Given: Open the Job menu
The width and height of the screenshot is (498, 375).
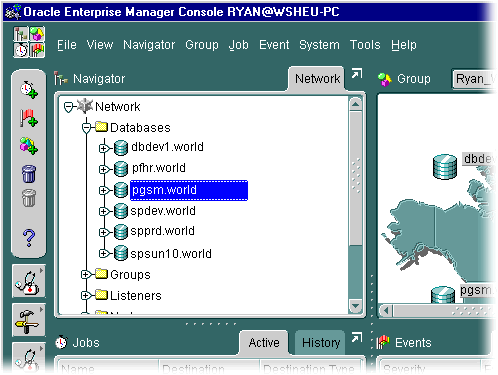Looking at the screenshot, I should [239, 45].
